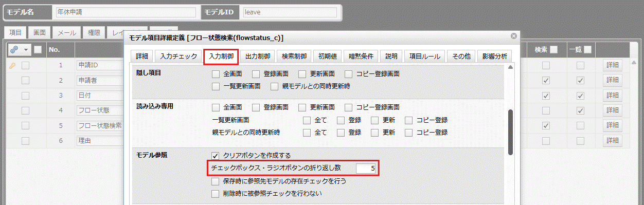
Task: Open the 説明 tab
Action: coord(391,56)
